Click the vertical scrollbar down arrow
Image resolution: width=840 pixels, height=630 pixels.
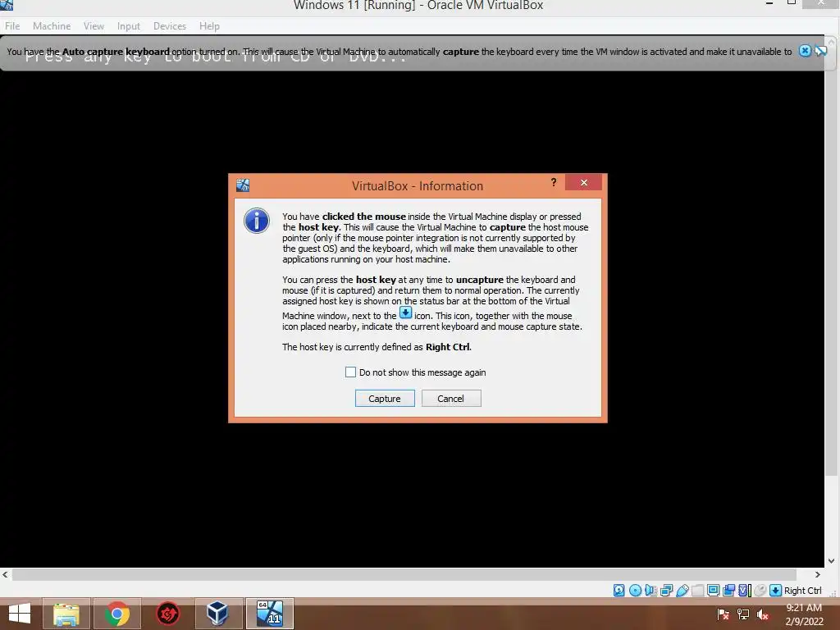point(832,561)
